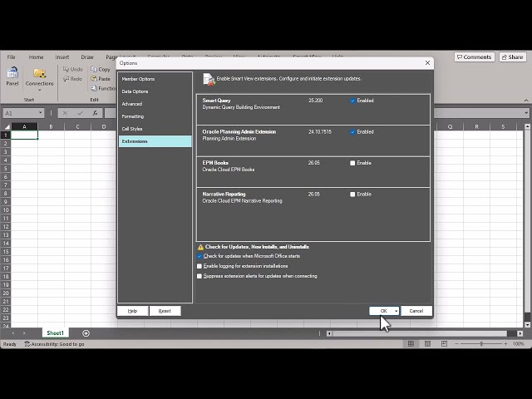The image size is (532, 399).
Task: Check Enable for EPM Books extension
Action: [x=352, y=163]
